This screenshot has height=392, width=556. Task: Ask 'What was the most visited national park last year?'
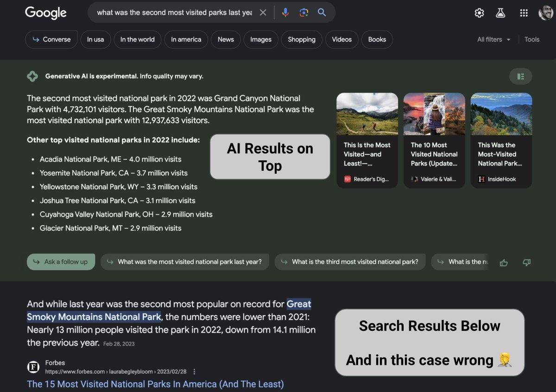(x=184, y=262)
